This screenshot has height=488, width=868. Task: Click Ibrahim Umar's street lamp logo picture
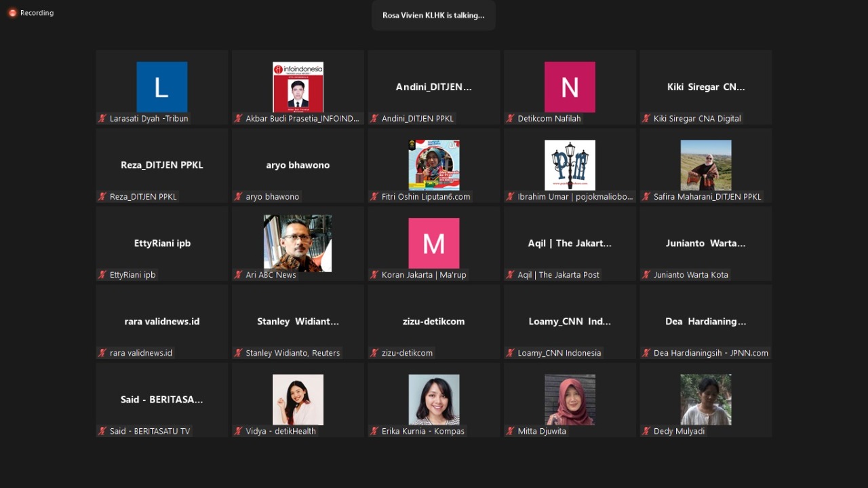[x=570, y=165]
